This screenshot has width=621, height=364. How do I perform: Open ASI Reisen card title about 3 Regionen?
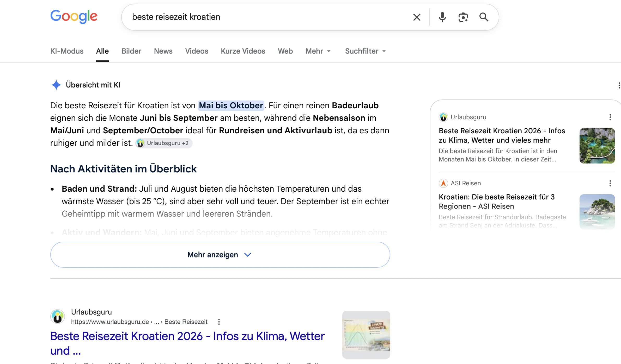497,202
